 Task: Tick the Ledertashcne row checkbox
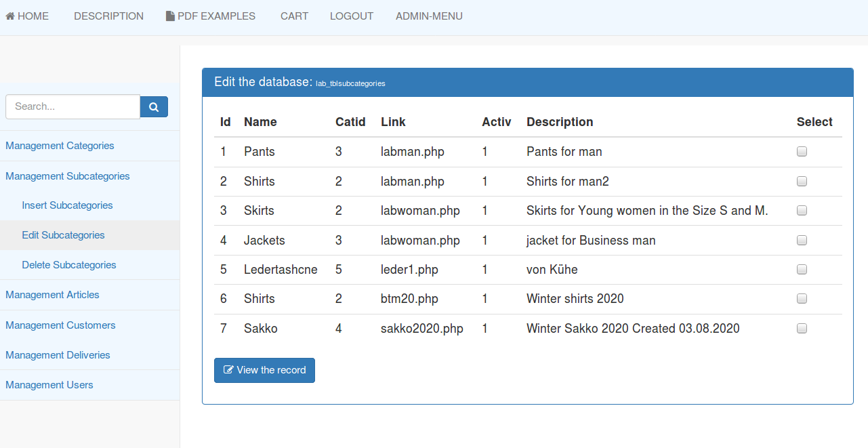802,270
